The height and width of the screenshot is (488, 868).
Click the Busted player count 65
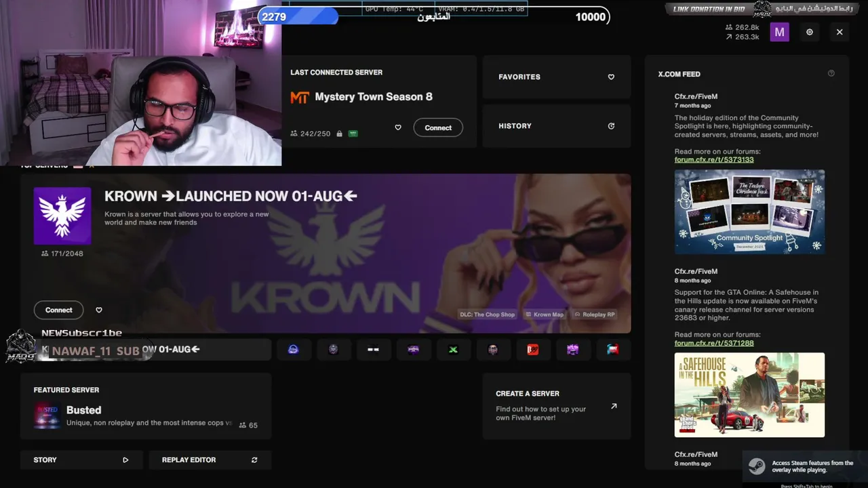[248, 425]
